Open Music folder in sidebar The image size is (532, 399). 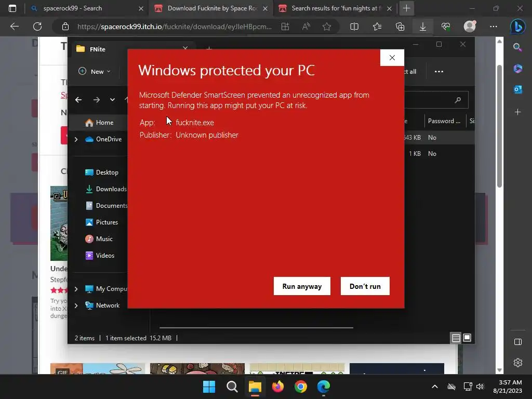(99, 239)
